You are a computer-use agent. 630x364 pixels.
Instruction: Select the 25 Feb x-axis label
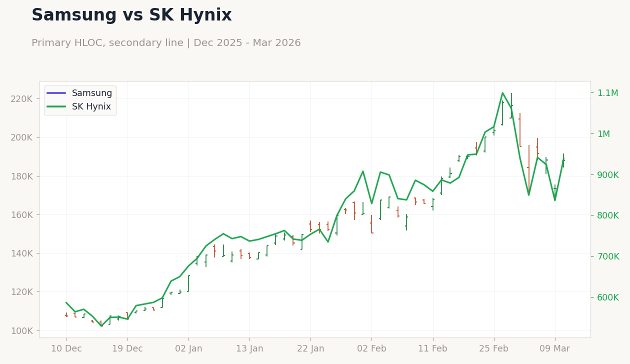click(x=494, y=349)
